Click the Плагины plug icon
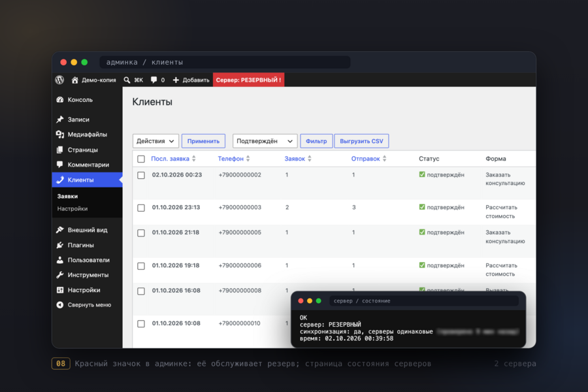This screenshot has height=392, width=588. (60, 245)
